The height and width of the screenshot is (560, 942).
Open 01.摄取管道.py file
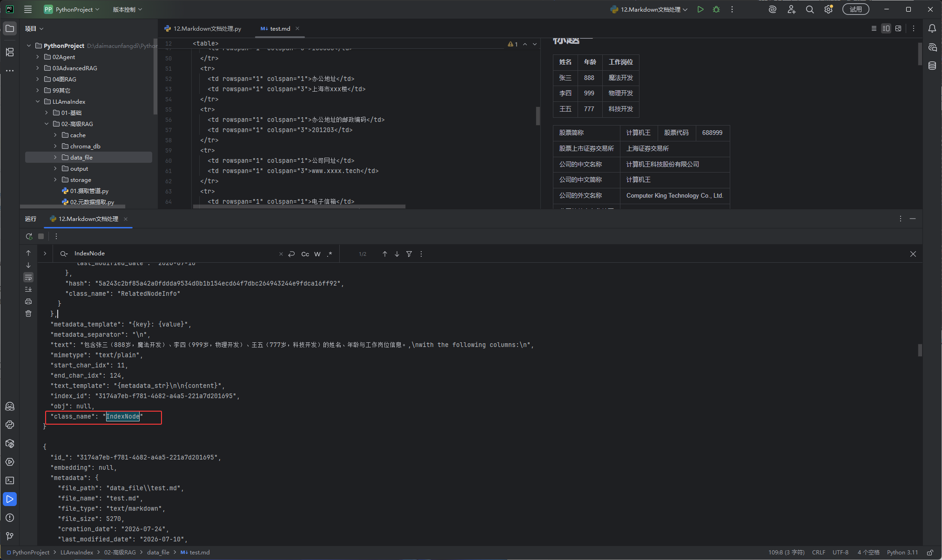88,191
